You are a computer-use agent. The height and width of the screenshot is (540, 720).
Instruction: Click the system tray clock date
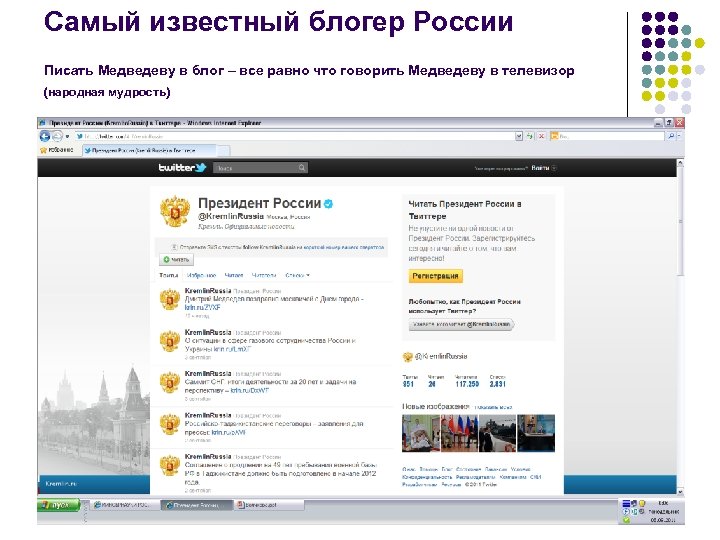[663, 520]
